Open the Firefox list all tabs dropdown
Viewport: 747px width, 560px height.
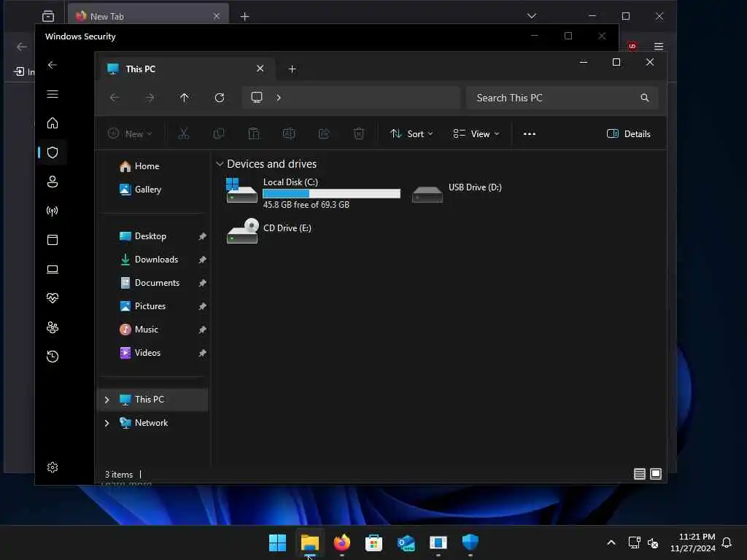pyautogui.click(x=532, y=16)
